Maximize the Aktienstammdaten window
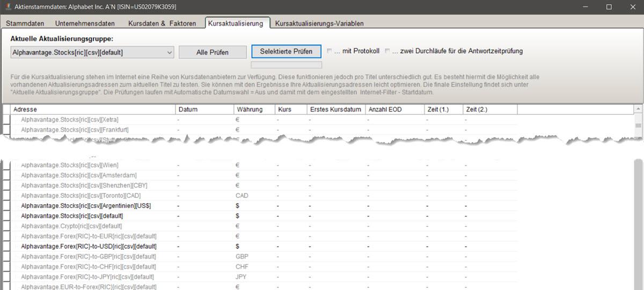This screenshot has width=644, height=290. coord(609,6)
